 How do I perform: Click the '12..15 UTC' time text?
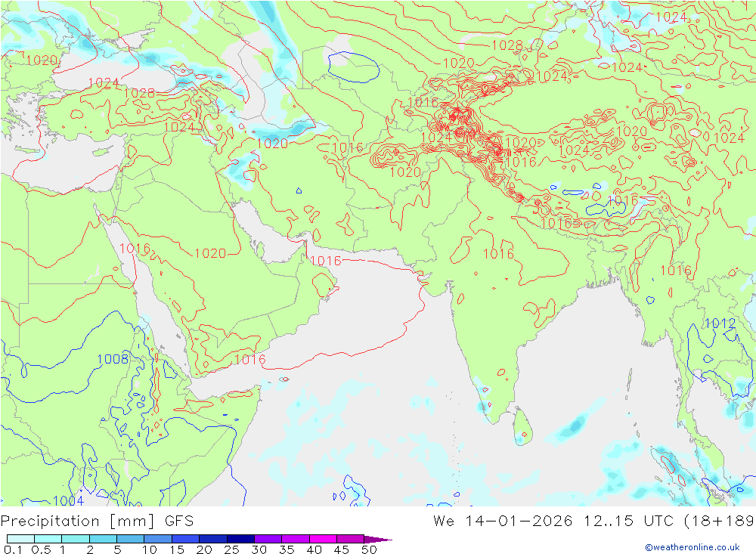click(x=631, y=522)
